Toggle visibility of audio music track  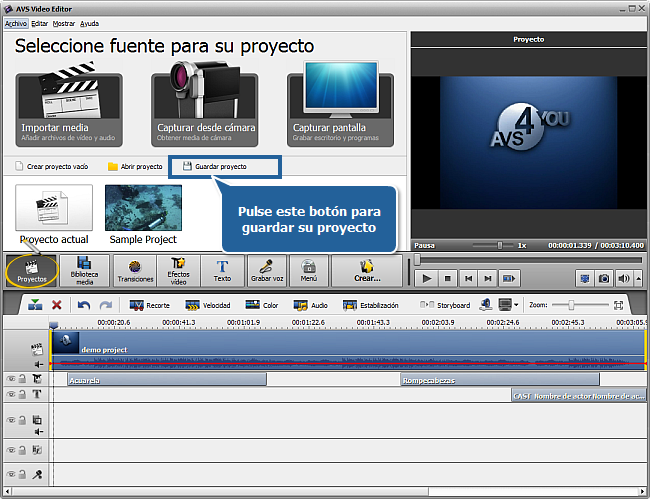click(10, 450)
